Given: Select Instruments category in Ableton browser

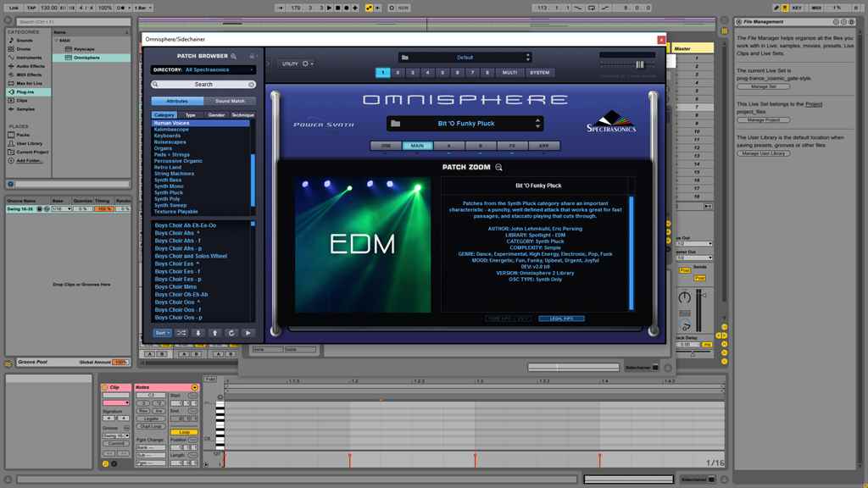Looking at the screenshot, I should pos(29,58).
